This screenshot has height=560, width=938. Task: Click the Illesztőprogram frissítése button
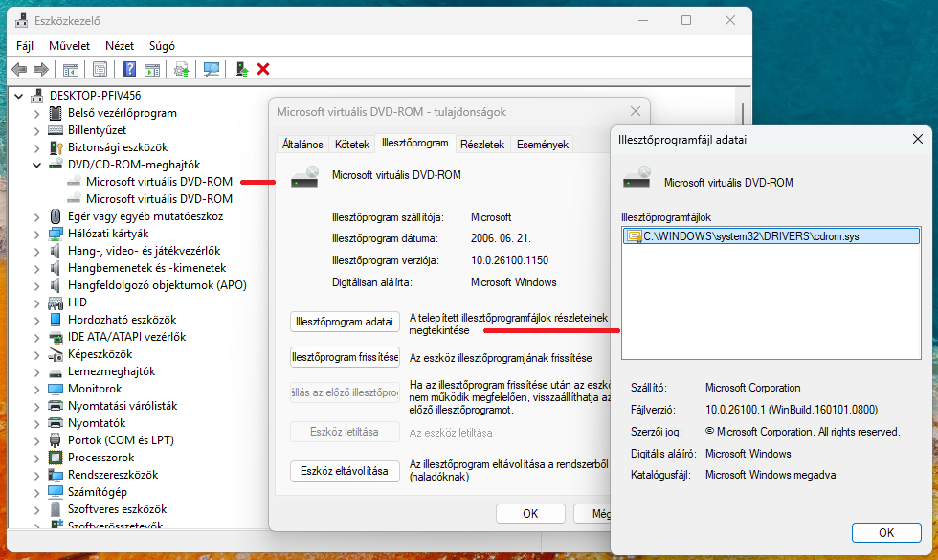point(345,357)
